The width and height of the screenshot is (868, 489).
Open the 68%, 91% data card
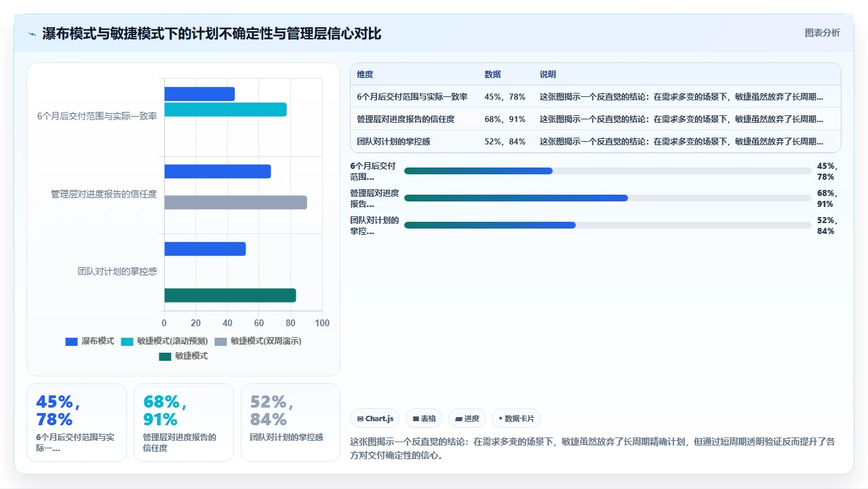pos(184,423)
